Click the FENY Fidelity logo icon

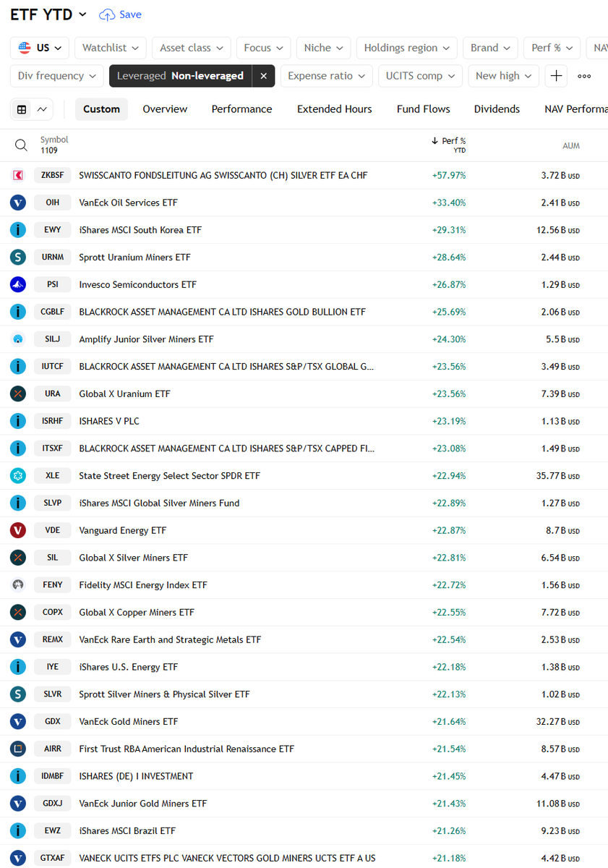pyautogui.click(x=18, y=585)
